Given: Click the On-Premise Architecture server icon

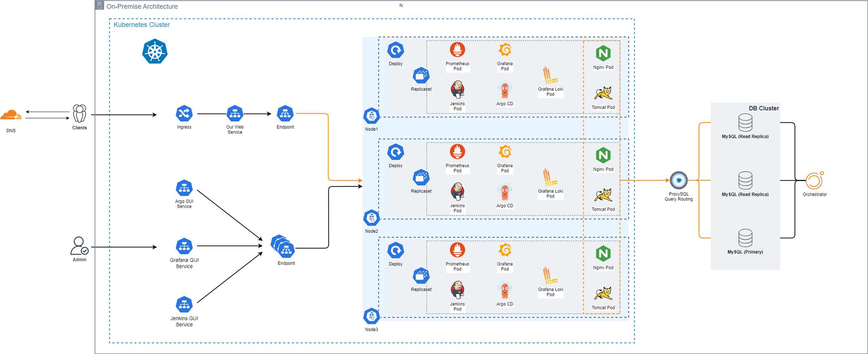Looking at the screenshot, I should [x=100, y=5].
